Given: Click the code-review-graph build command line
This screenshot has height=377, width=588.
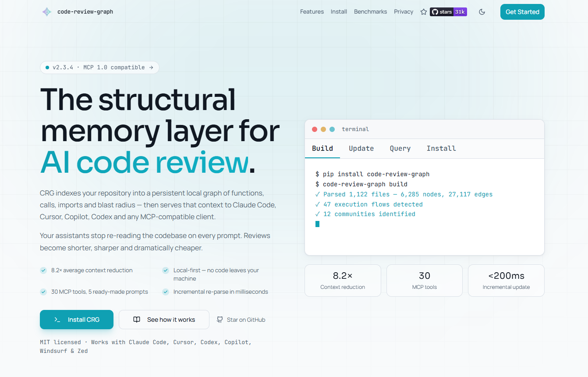Looking at the screenshot, I should click(361, 184).
